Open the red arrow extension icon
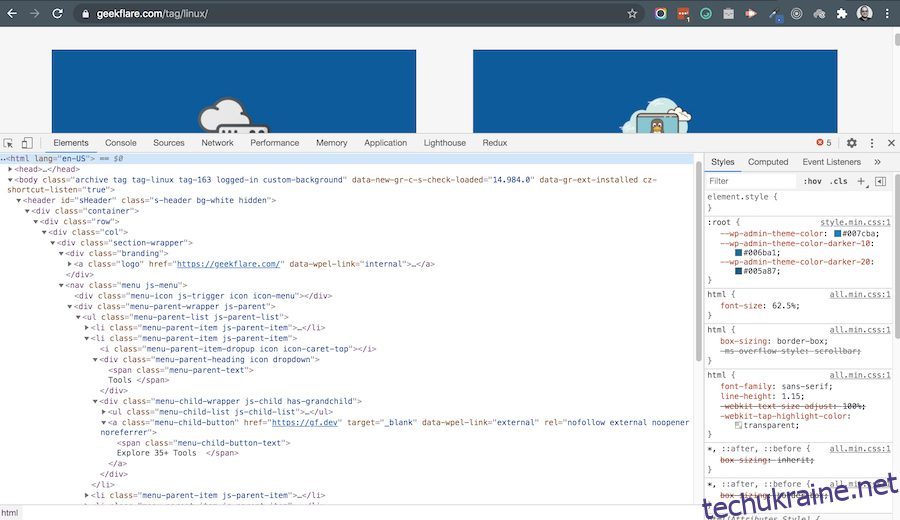Screen dimensions: 900x520 point(751,13)
